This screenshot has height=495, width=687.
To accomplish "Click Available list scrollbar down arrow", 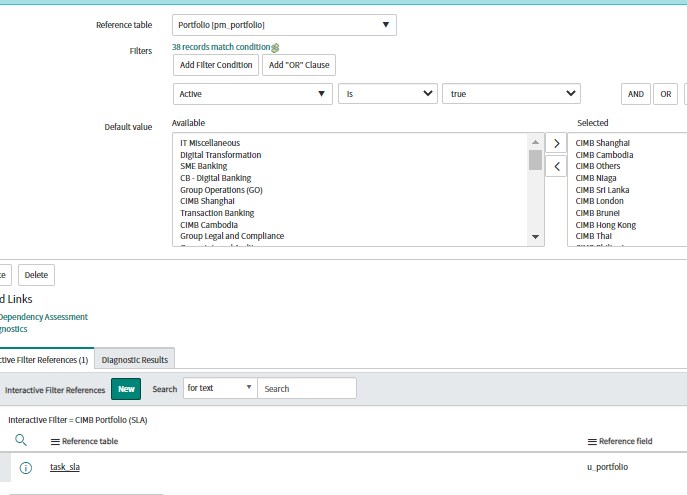I will point(535,237).
